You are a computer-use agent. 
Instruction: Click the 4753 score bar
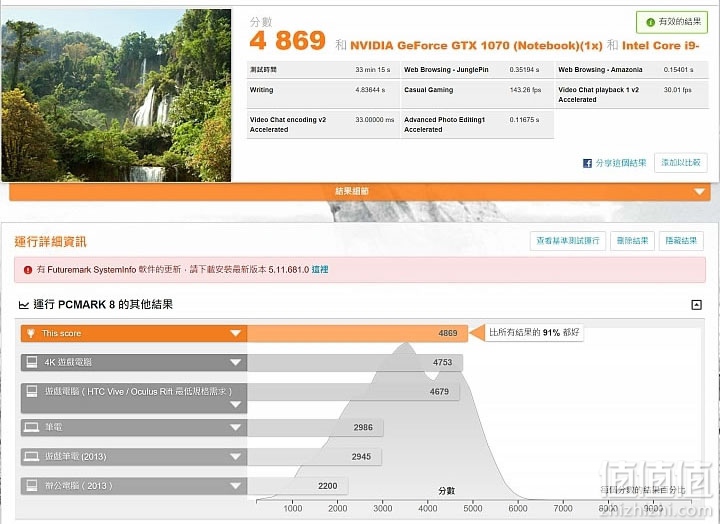tap(354, 363)
